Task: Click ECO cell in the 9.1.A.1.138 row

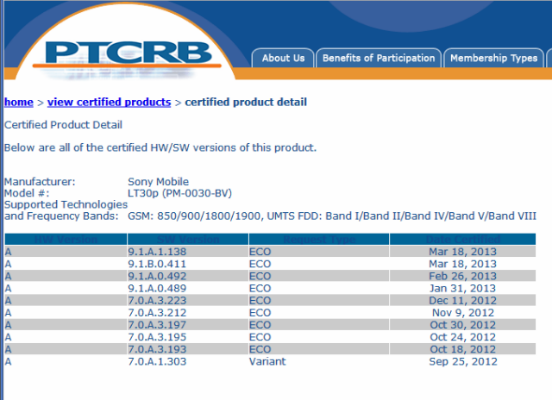Action: [319, 252]
